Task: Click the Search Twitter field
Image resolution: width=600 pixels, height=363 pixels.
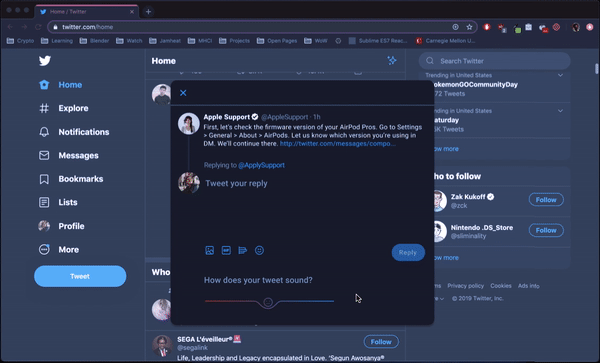Action: [x=494, y=61]
